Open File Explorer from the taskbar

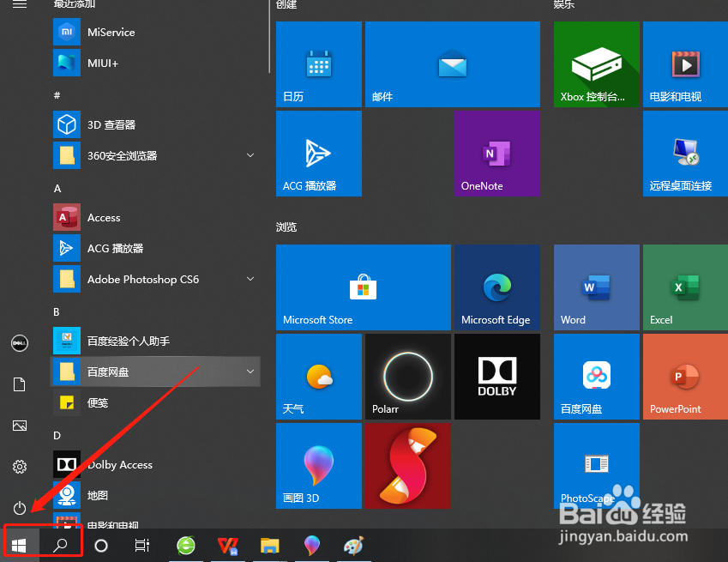tap(270, 546)
